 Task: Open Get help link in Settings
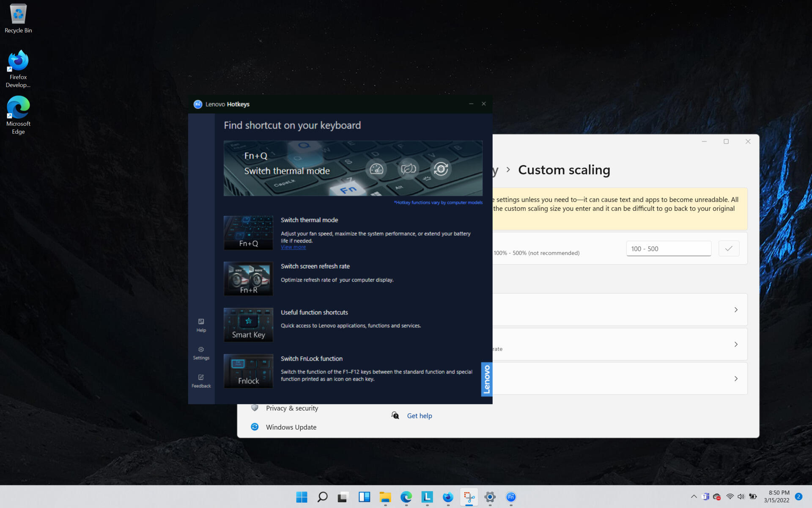click(x=420, y=416)
